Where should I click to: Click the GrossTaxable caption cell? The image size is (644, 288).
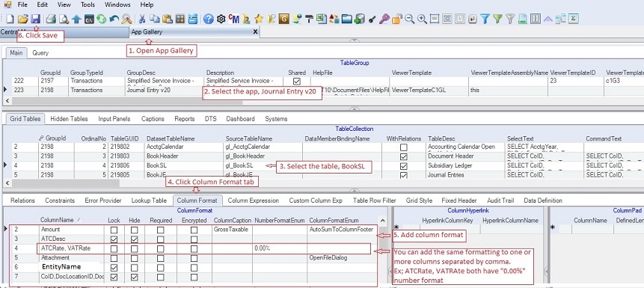point(232,230)
